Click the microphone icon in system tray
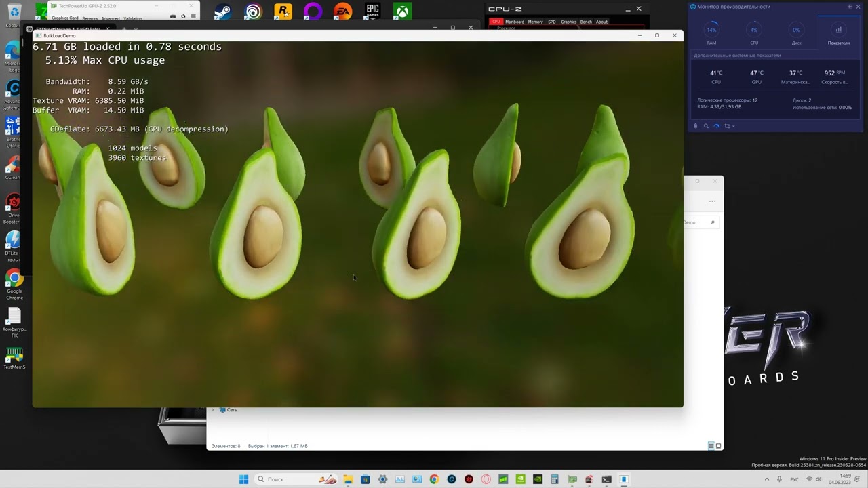The image size is (868, 488). click(779, 479)
